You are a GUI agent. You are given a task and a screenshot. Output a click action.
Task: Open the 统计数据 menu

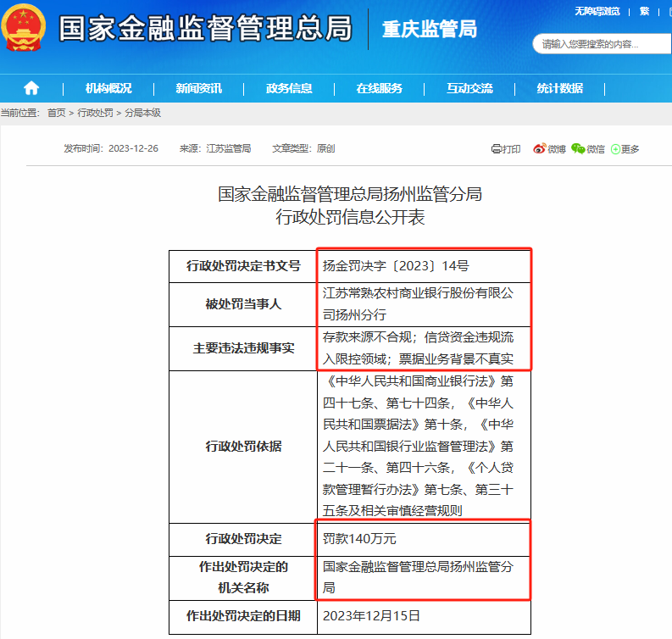point(560,88)
